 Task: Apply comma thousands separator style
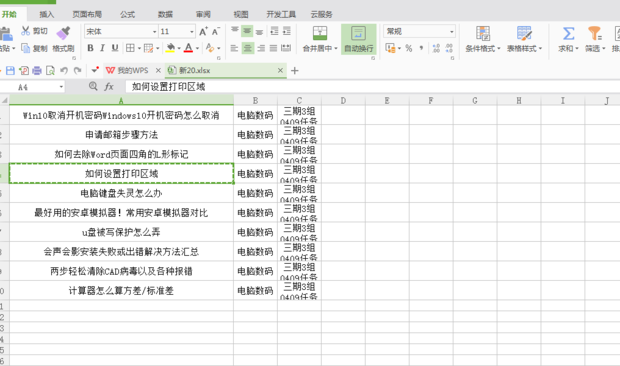pos(422,48)
